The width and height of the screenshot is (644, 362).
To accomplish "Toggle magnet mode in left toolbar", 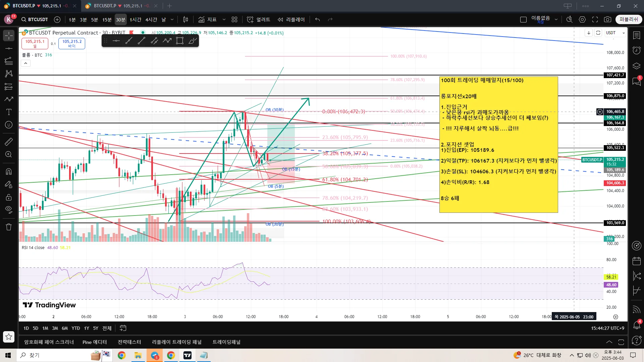I will point(9,172).
